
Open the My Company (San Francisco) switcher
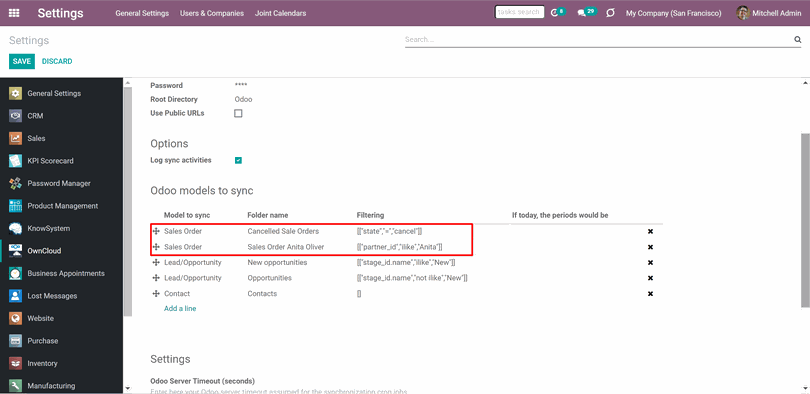coord(674,13)
